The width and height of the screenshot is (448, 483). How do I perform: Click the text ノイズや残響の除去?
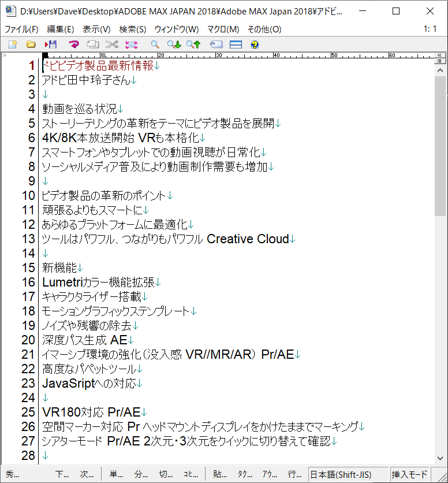[x=87, y=326]
